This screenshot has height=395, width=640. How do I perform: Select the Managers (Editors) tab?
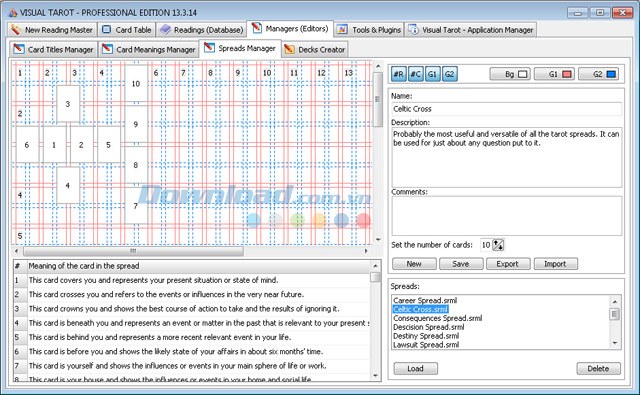(290, 29)
